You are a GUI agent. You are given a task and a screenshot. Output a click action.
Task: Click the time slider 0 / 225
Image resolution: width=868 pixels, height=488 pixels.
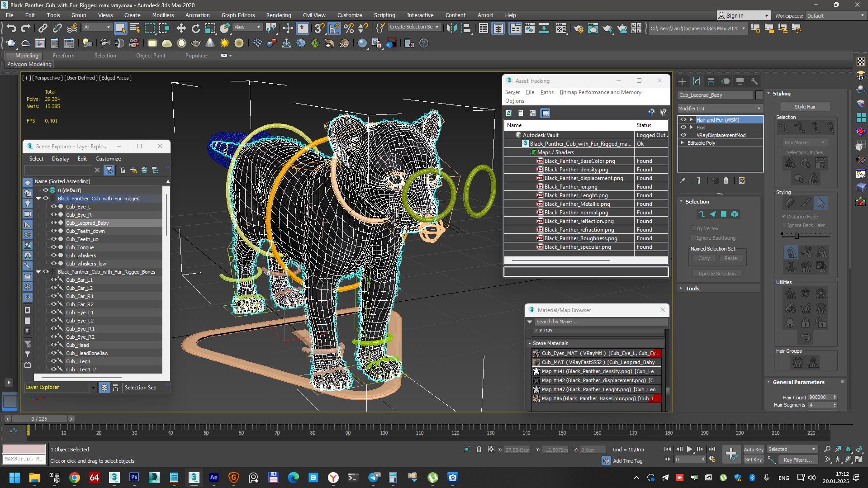point(39,419)
